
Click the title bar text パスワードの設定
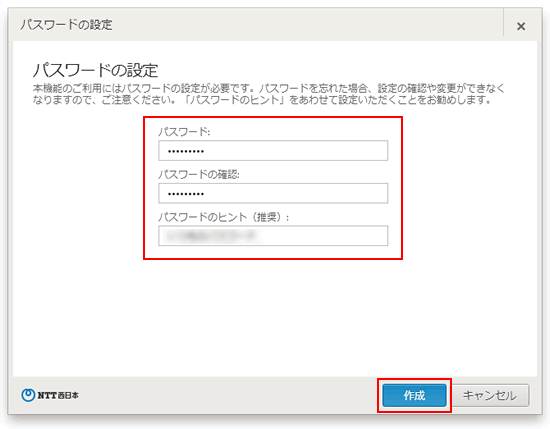tap(66, 25)
